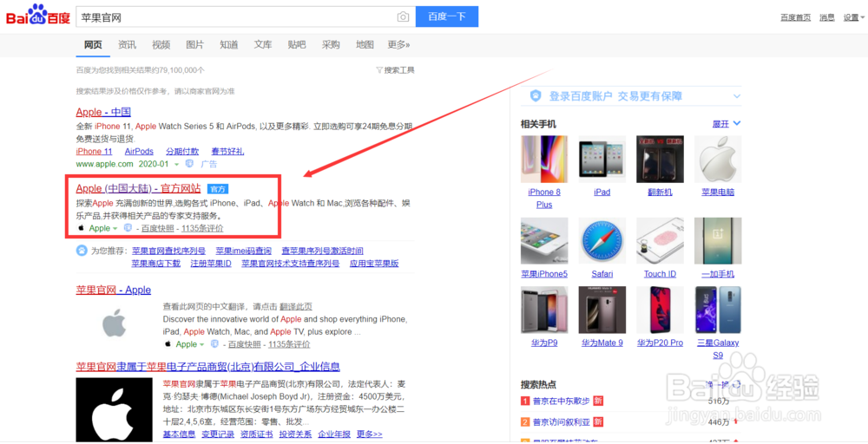Switch to the 地图 tab
The height and width of the screenshot is (444, 868).
(365, 45)
